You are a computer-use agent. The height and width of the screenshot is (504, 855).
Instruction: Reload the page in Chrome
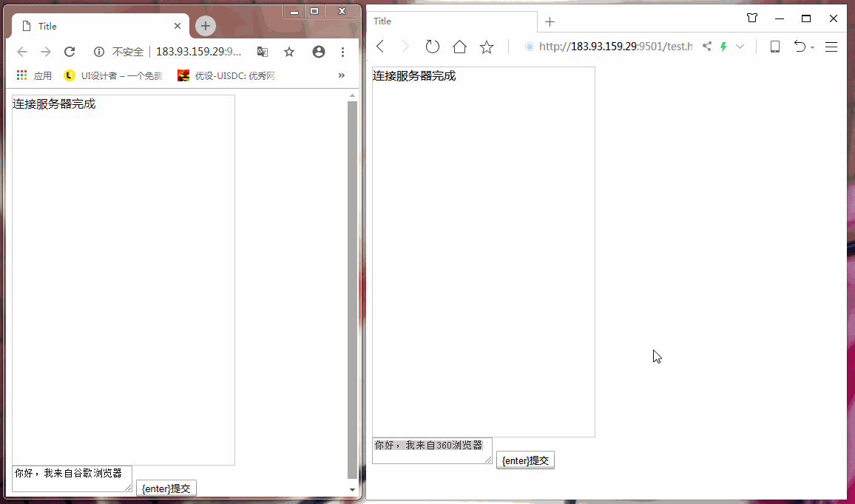pyautogui.click(x=70, y=52)
